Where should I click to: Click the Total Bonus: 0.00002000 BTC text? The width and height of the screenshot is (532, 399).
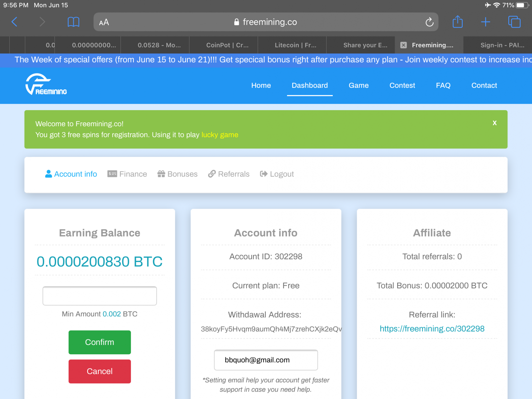click(432, 285)
